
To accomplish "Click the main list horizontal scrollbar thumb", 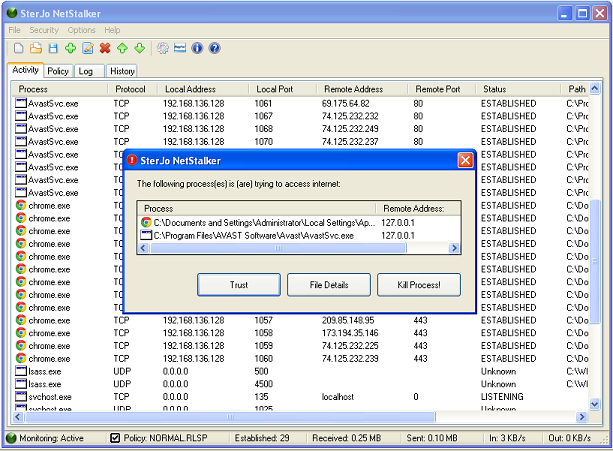I will pyautogui.click(x=230, y=417).
